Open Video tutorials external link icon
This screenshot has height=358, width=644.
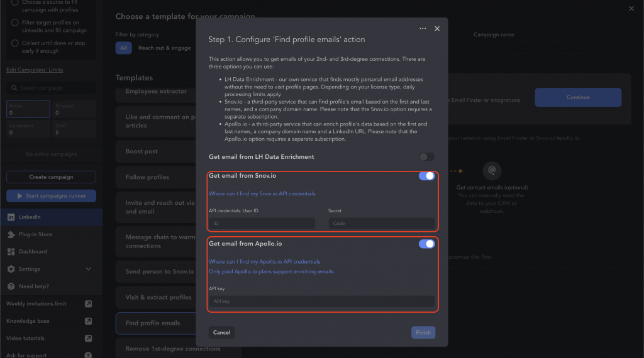[x=88, y=339]
